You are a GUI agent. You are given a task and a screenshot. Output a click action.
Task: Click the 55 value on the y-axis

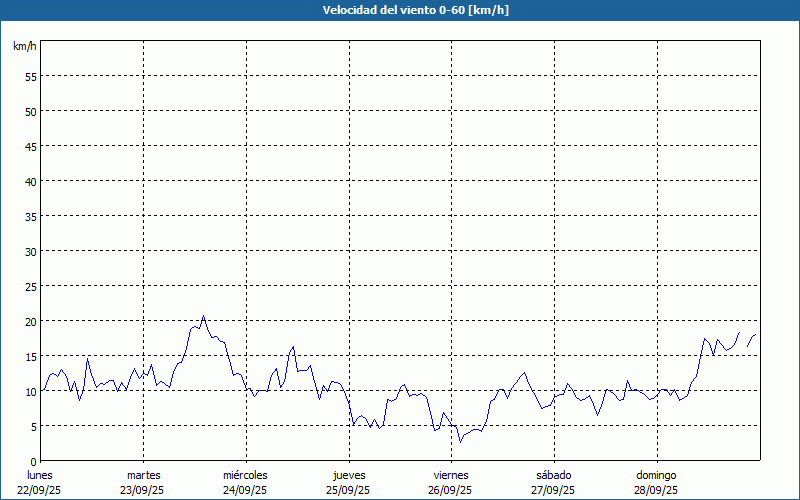pos(30,76)
